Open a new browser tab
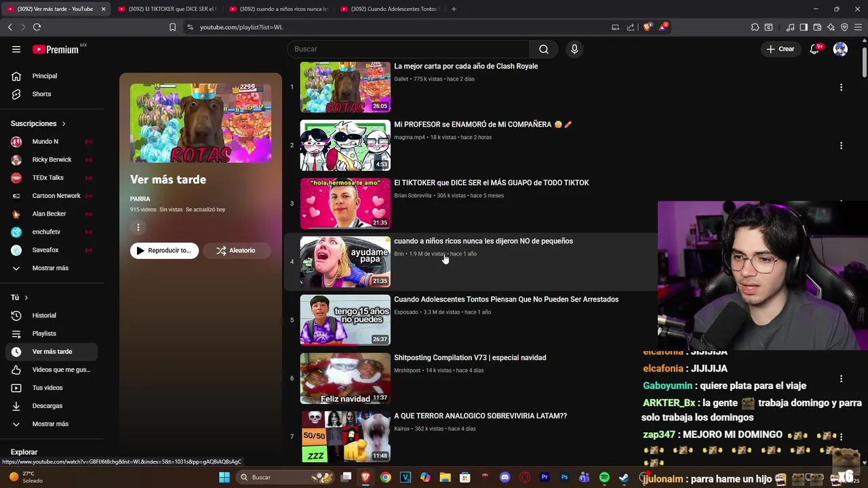This screenshot has height=488, width=868. [x=454, y=9]
